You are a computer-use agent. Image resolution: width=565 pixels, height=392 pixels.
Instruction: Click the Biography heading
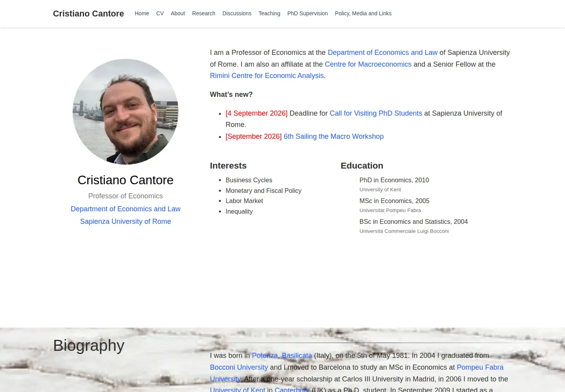[89, 345]
